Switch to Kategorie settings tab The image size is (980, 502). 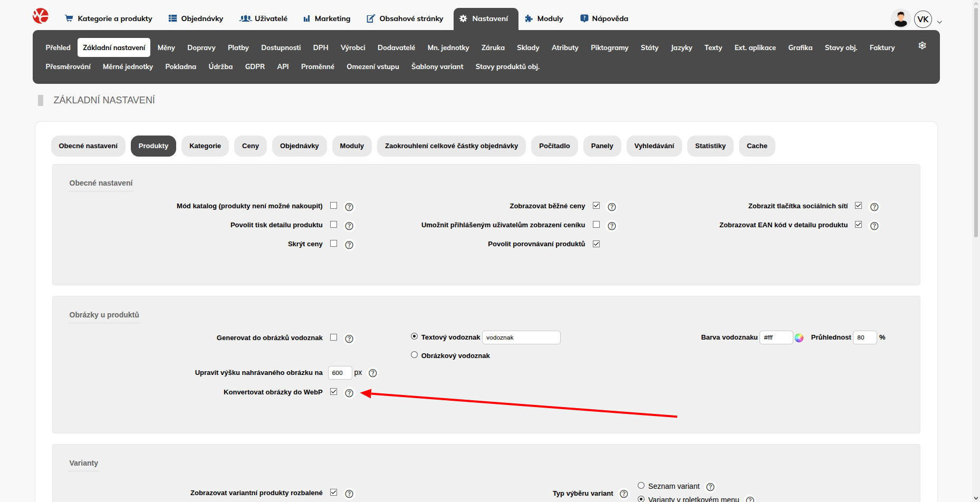click(x=205, y=146)
